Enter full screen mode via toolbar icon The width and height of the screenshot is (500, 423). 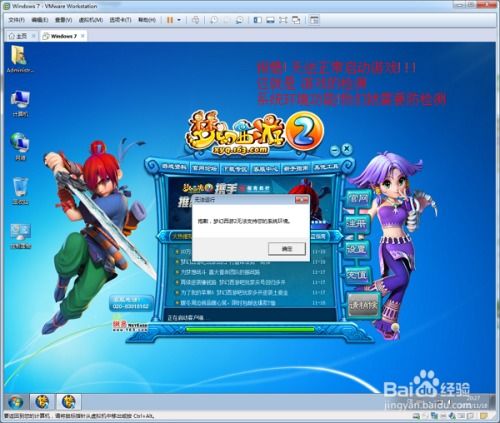[283, 20]
